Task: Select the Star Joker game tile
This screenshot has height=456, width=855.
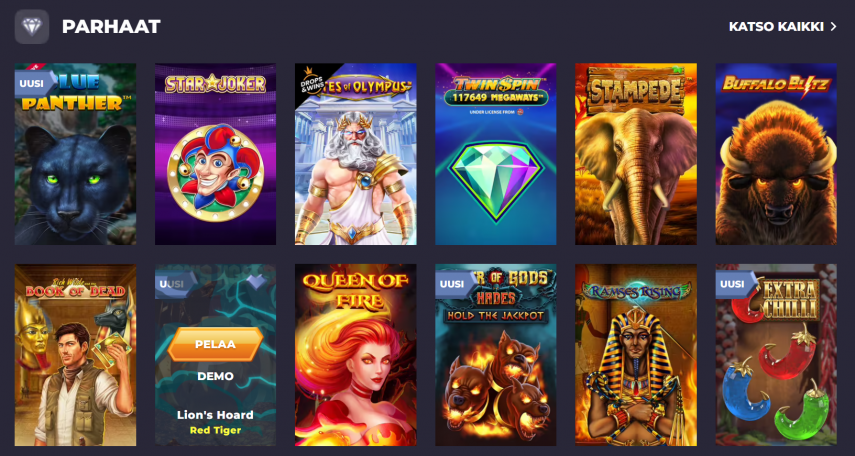Action: [215, 154]
